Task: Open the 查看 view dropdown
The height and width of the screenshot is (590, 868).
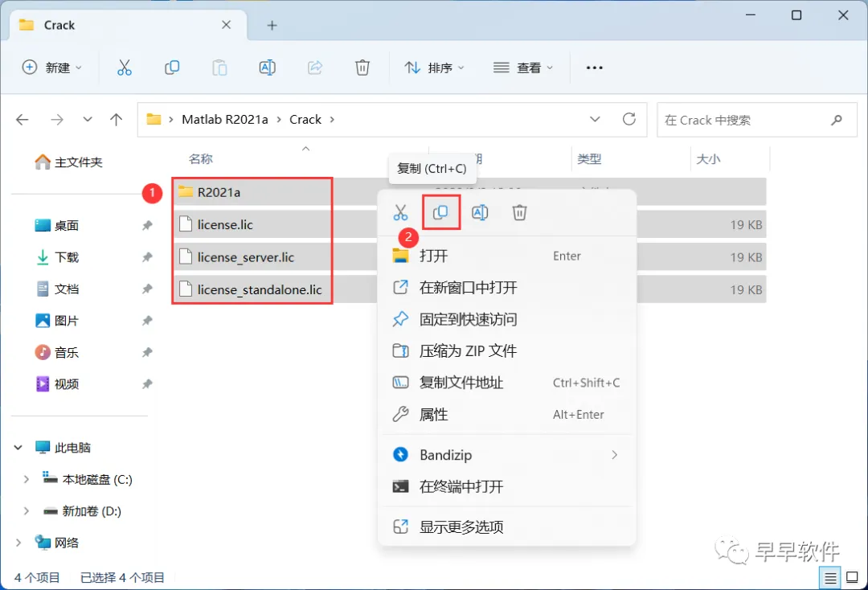Action: tap(523, 68)
